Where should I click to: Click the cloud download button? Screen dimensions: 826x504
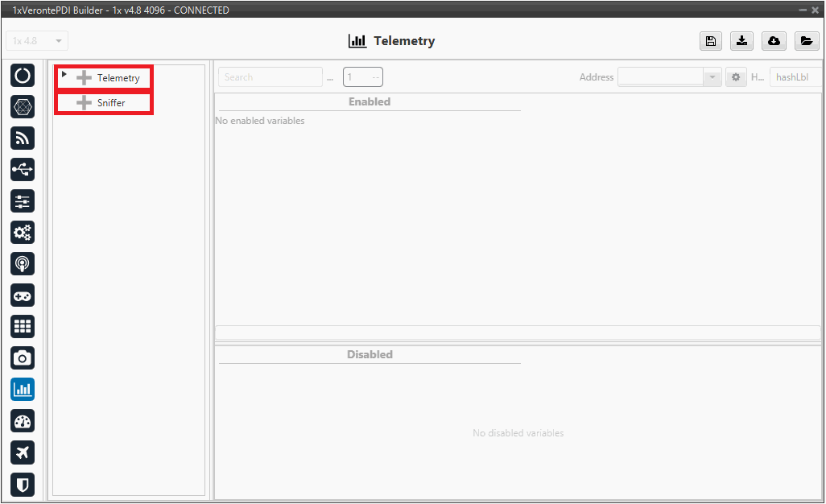point(774,42)
